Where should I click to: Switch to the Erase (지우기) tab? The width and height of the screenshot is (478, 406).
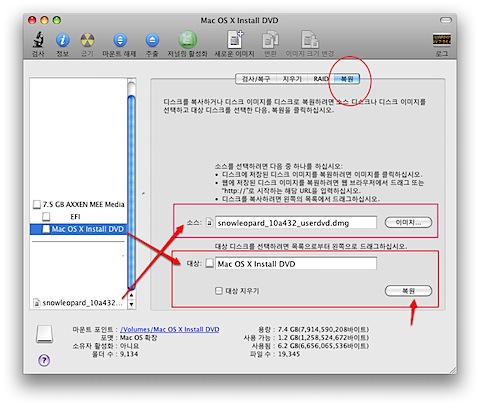pyautogui.click(x=292, y=79)
